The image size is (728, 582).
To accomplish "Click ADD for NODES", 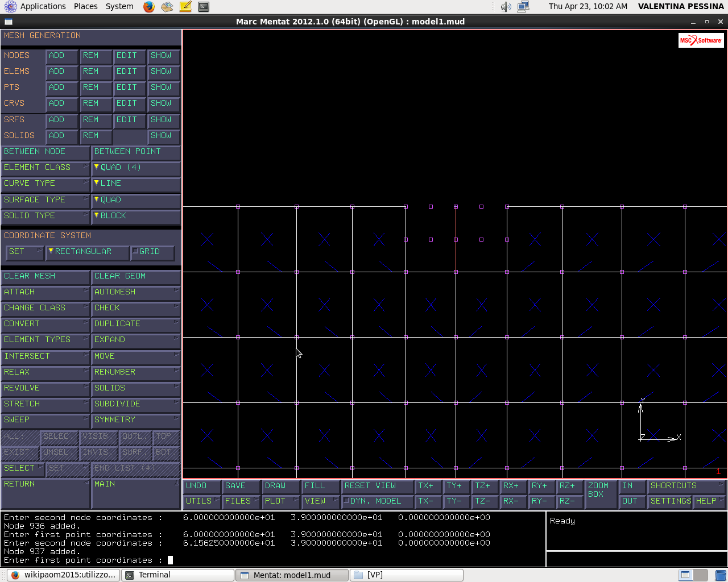I will (x=62, y=56).
